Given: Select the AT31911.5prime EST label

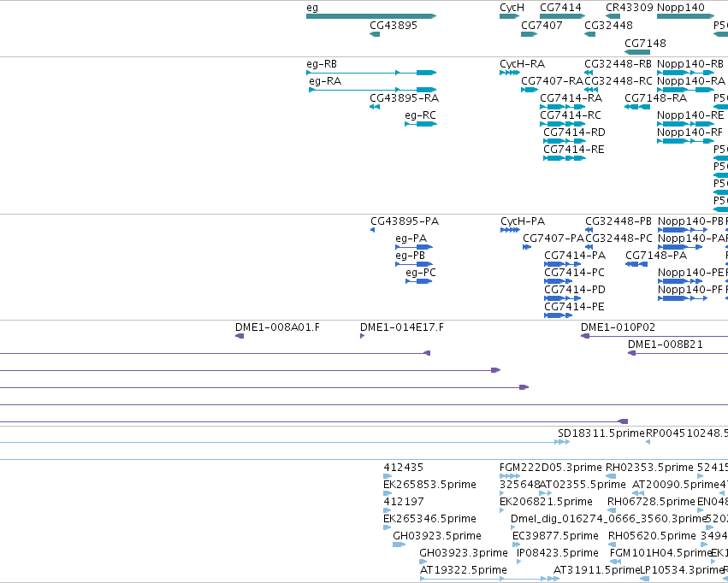Looking at the screenshot, I should 596,570.
